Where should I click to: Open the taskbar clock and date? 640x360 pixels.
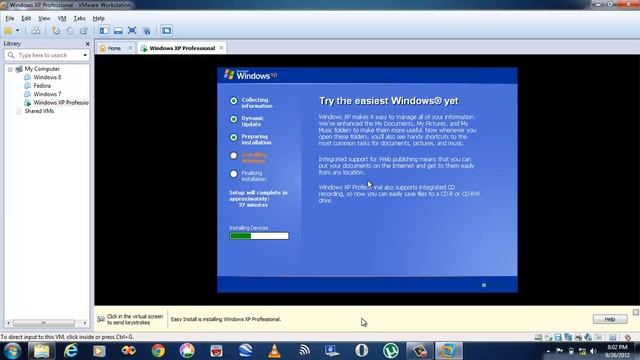pyautogui.click(x=617, y=351)
